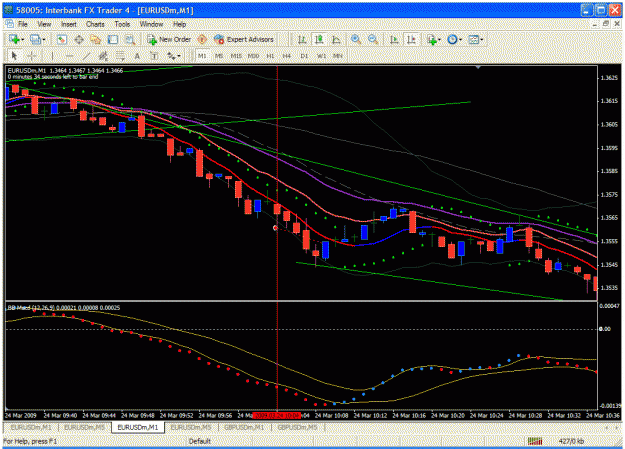Click the application icon beside File menu
This screenshot has width=625, height=449.
9,24
